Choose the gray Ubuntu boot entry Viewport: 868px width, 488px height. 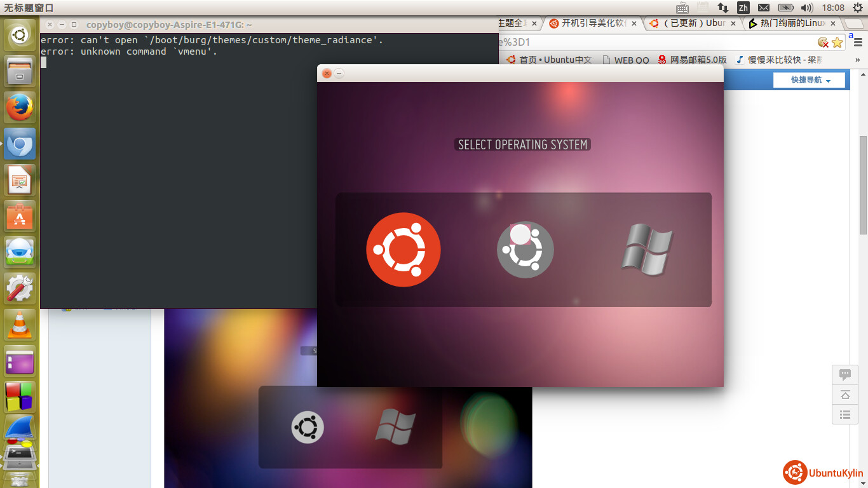pos(525,250)
